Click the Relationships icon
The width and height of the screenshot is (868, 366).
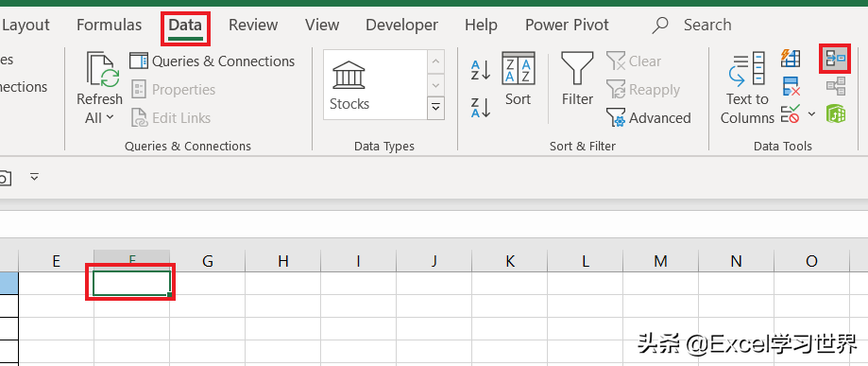tap(835, 86)
